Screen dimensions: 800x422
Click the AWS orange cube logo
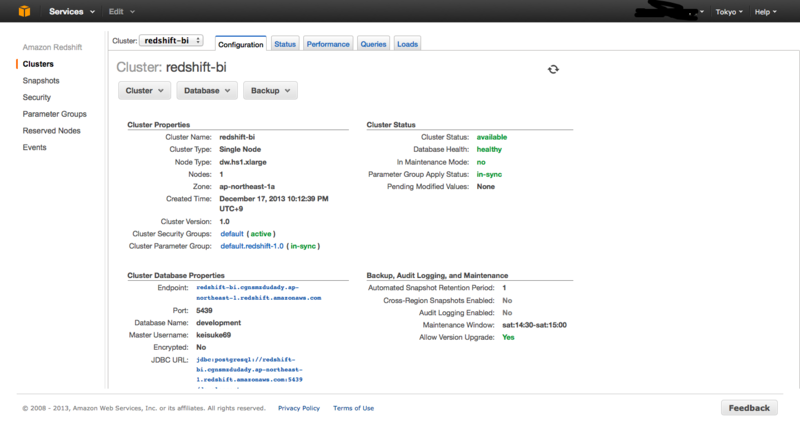[x=24, y=11]
